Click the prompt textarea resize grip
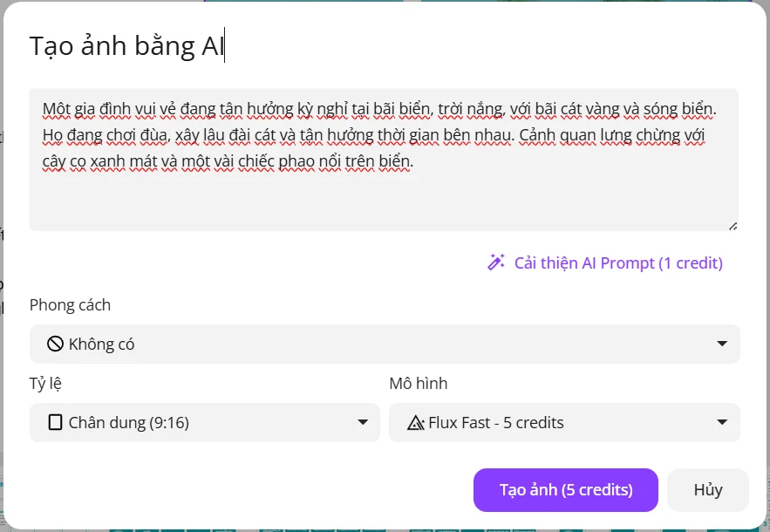The width and height of the screenshot is (770, 532). [733, 226]
